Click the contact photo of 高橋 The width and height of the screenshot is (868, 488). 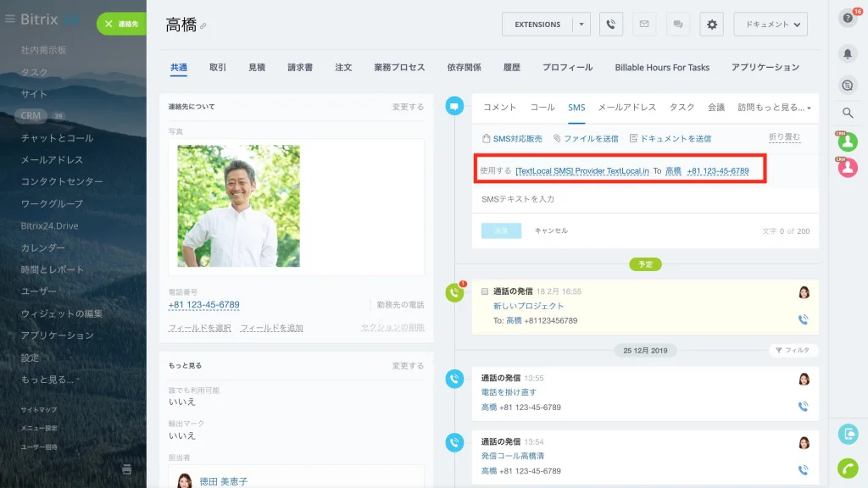pyautogui.click(x=238, y=206)
